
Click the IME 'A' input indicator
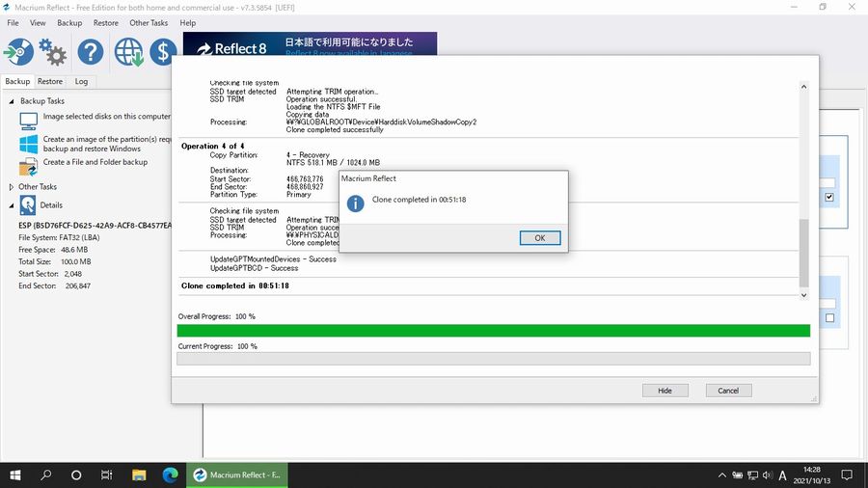pos(782,475)
